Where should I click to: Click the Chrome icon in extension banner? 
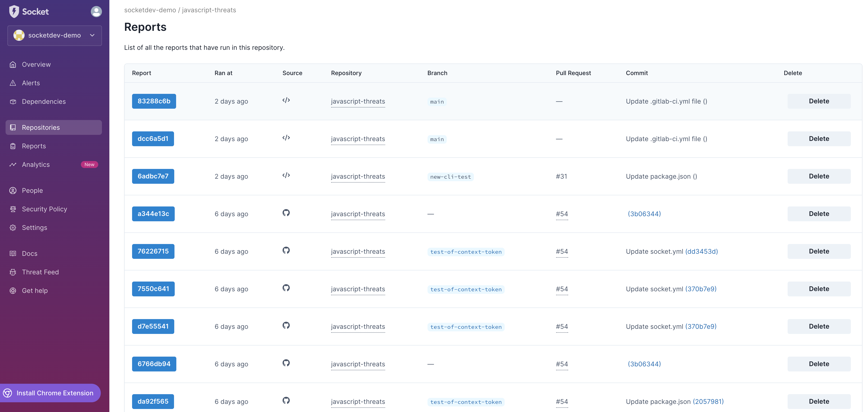(x=7, y=393)
